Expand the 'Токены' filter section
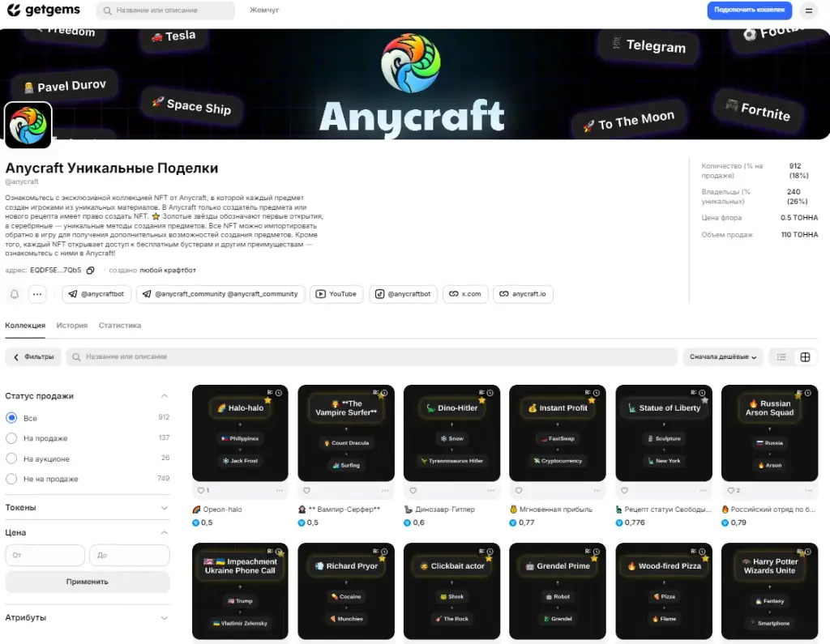Image resolution: width=830 pixels, height=644 pixels. click(164, 508)
